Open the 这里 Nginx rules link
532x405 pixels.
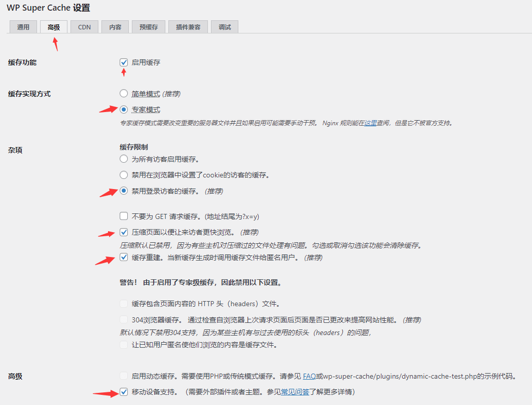[x=371, y=123]
